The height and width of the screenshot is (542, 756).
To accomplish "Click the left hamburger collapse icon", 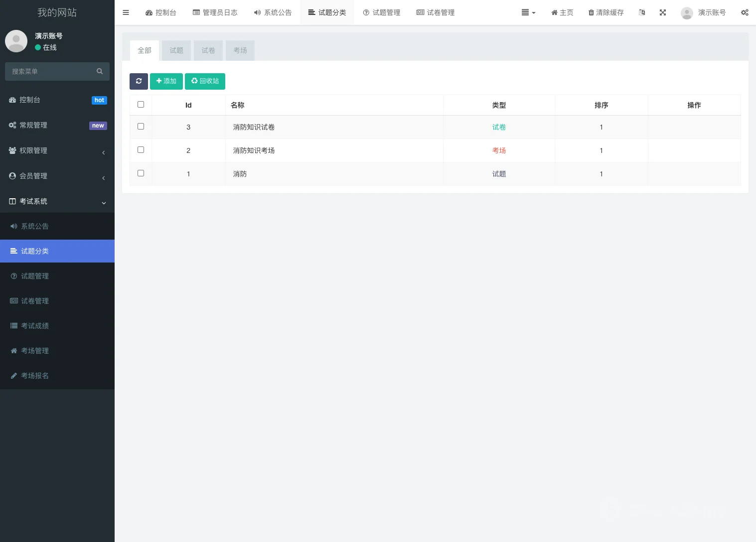I will (x=126, y=12).
